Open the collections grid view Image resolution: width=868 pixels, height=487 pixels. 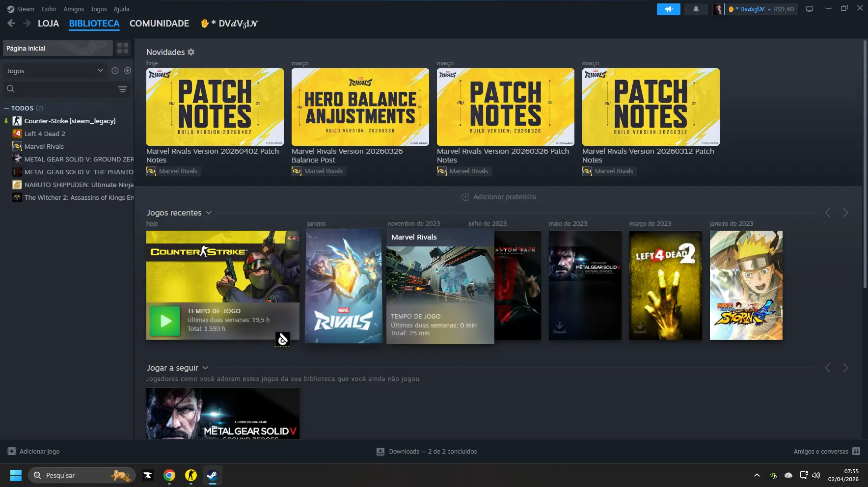123,48
